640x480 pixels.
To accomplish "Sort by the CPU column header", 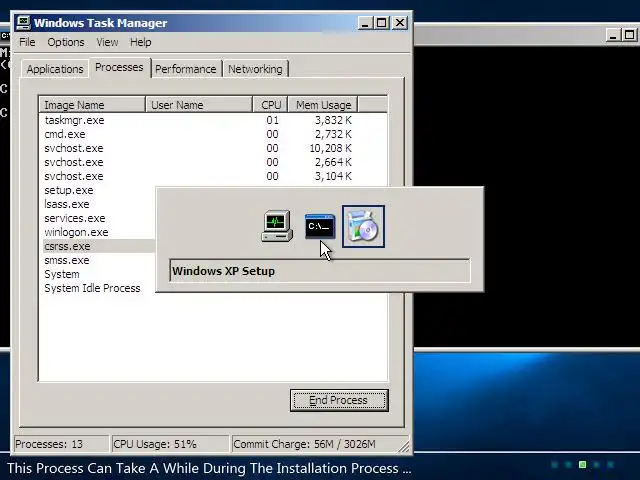I will pos(271,105).
